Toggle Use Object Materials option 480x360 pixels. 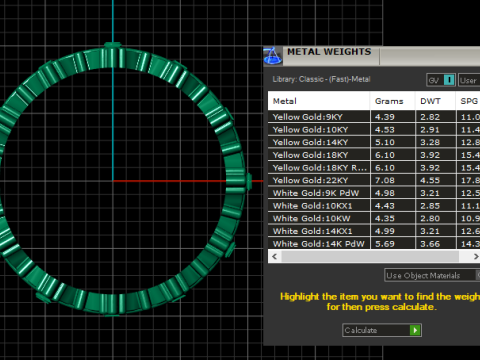coord(432,275)
